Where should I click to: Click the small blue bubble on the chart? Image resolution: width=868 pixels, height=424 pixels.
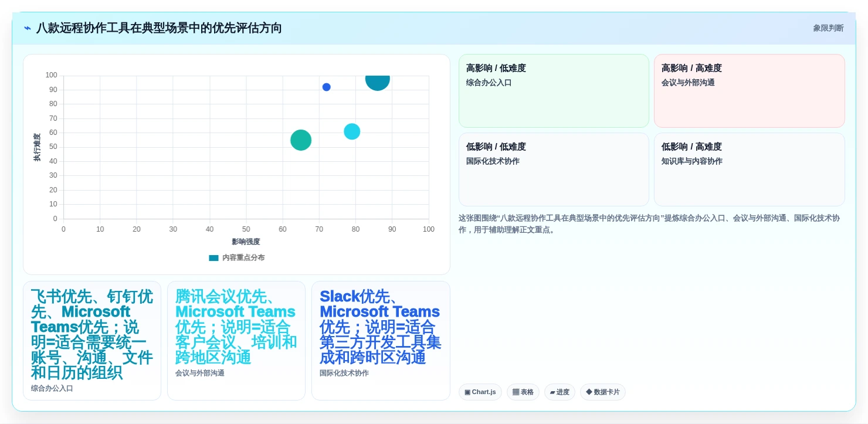pyautogui.click(x=327, y=87)
